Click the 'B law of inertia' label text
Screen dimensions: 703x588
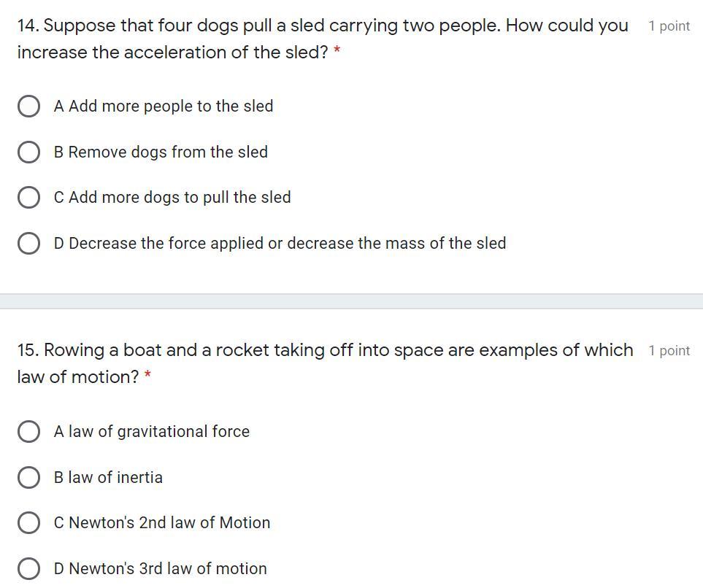tap(108, 477)
